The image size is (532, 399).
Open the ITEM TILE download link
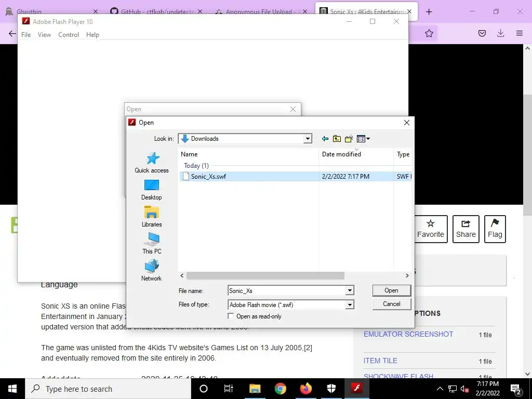click(380, 361)
